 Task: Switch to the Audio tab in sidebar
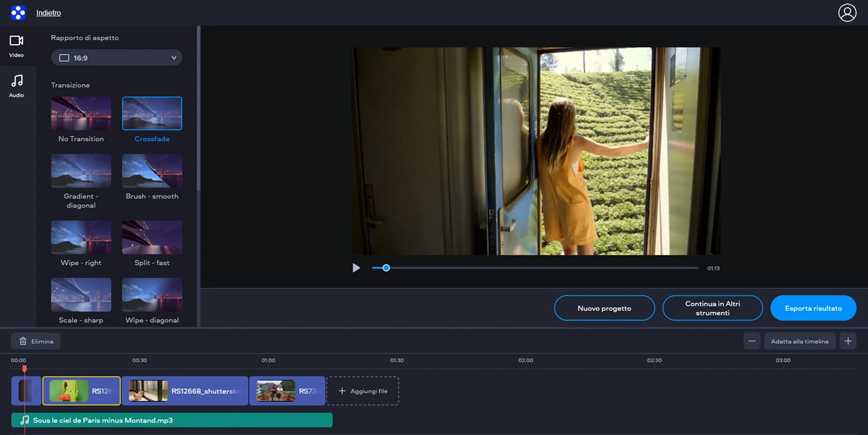(17, 86)
